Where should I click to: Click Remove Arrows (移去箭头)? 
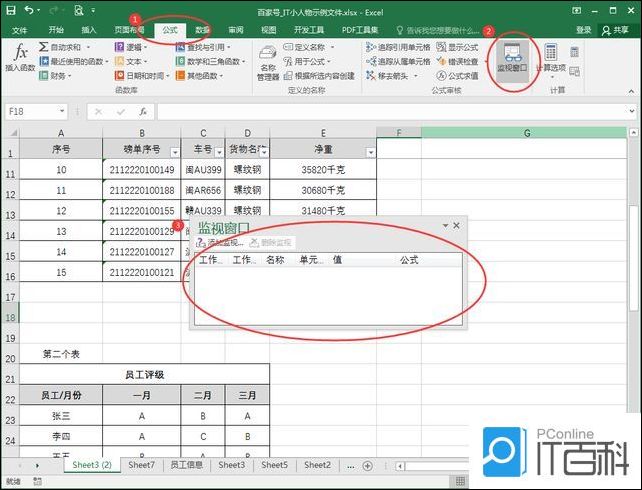(392, 76)
